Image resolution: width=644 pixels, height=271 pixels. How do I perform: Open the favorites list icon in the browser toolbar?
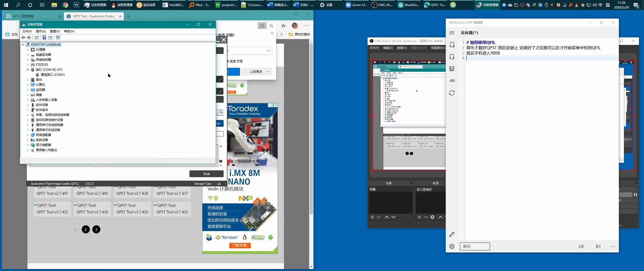283,26
